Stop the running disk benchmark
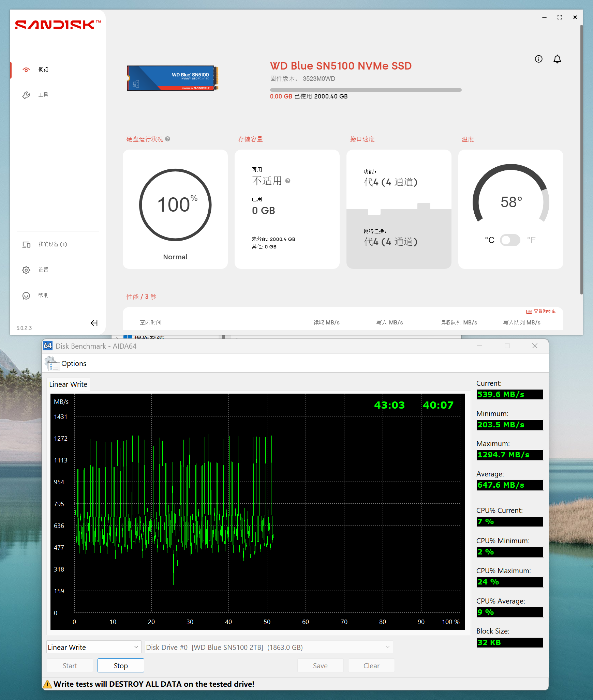The width and height of the screenshot is (593, 700). (120, 665)
